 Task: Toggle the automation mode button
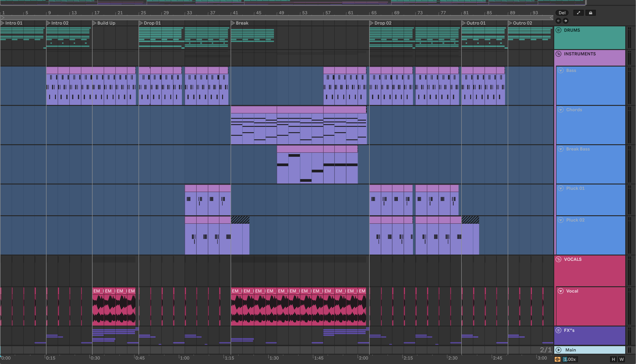point(578,13)
